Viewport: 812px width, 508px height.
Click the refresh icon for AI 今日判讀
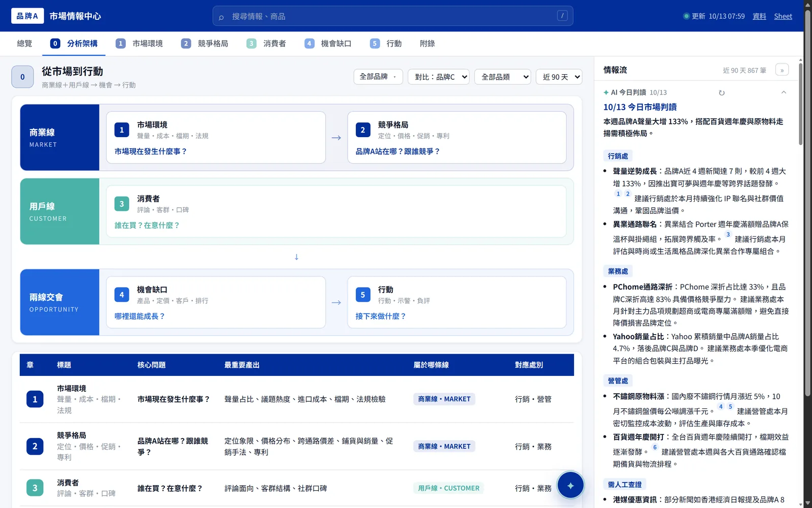coord(722,92)
